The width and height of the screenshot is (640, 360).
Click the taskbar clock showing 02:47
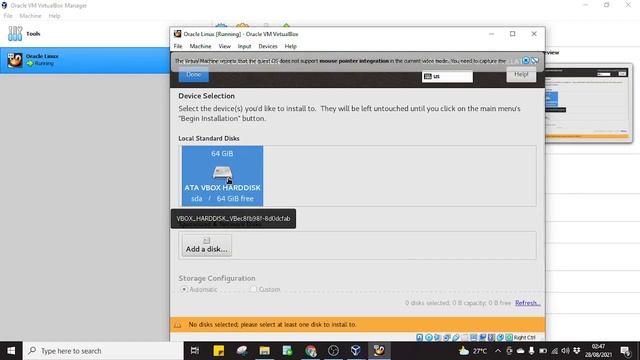[x=598, y=351]
